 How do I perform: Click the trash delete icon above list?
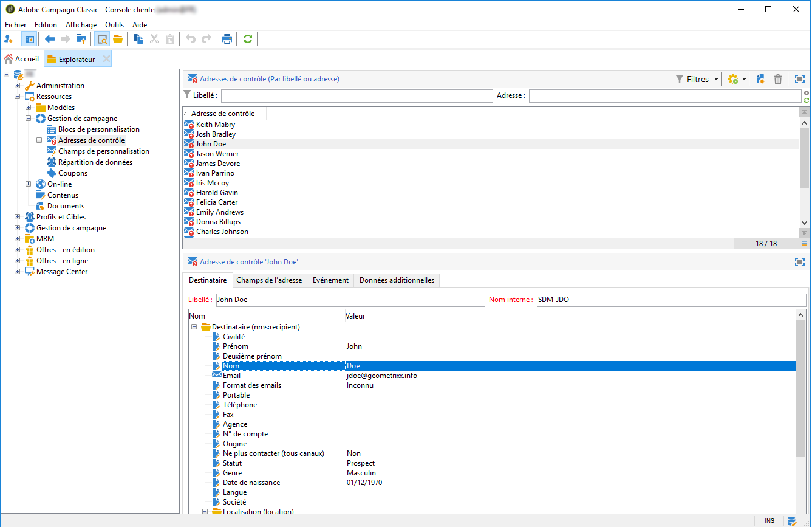click(x=777, y=79)
